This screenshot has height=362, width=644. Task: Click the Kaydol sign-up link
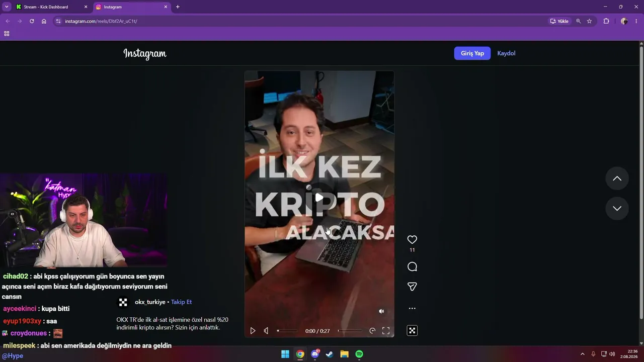[x=506, y=53]
